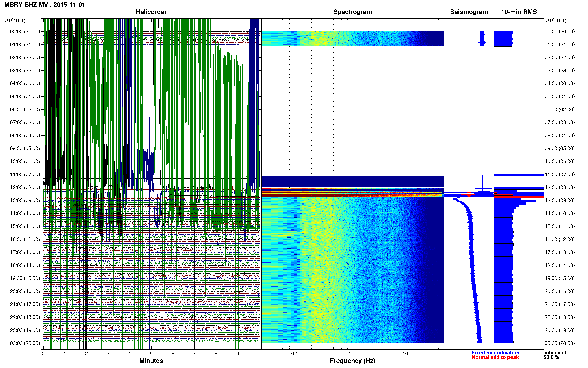Click left axis label '01:00 (21:00)'

coord(25,45)
